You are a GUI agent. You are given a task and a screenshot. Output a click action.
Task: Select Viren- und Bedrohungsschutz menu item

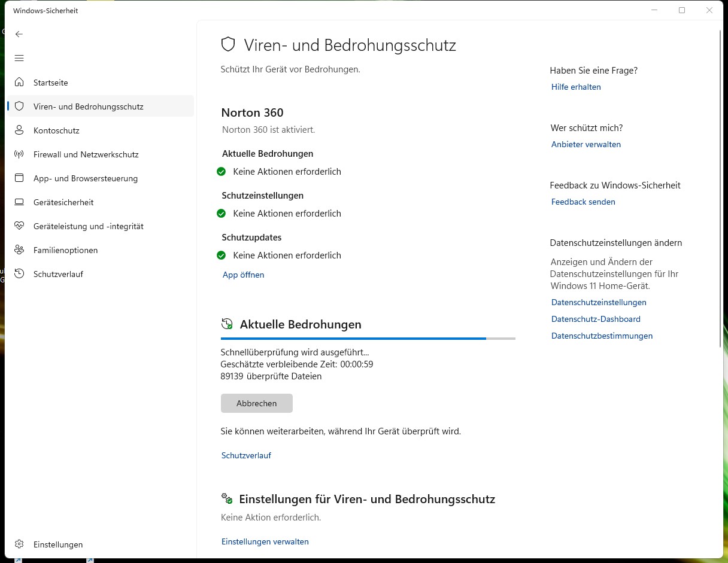(101, 106)
